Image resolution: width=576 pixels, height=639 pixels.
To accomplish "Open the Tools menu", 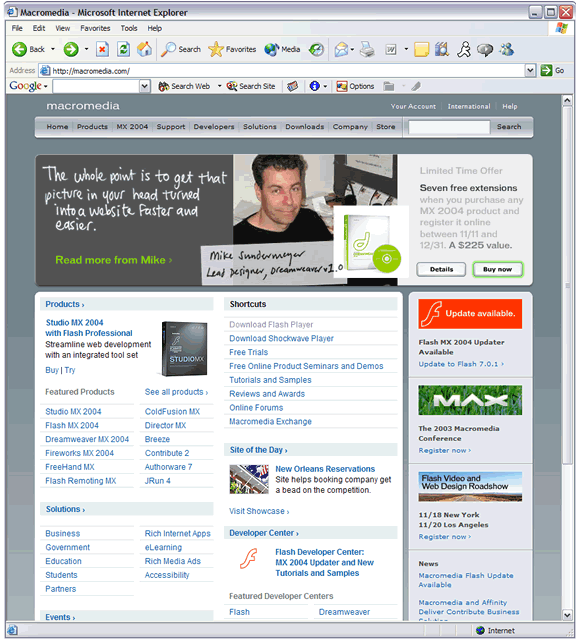I will click(x=129, y=28).
